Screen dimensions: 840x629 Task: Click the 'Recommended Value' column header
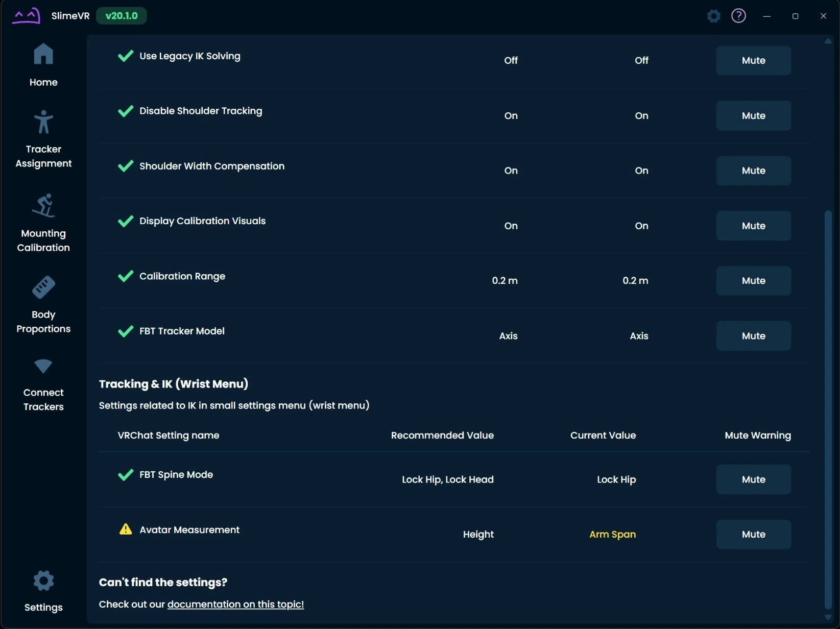point(442,436)
